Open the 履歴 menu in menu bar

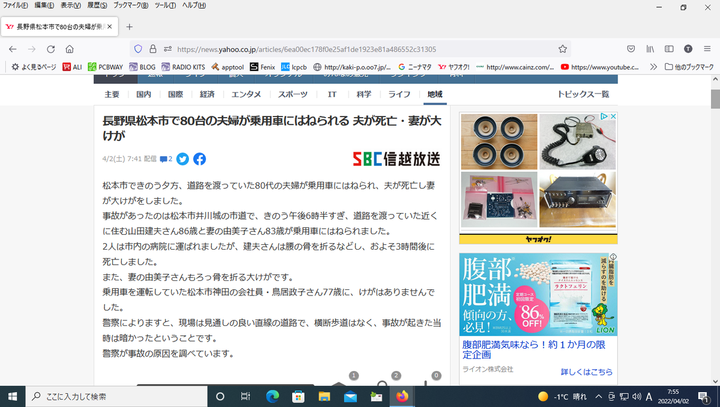tap(72, 6)
